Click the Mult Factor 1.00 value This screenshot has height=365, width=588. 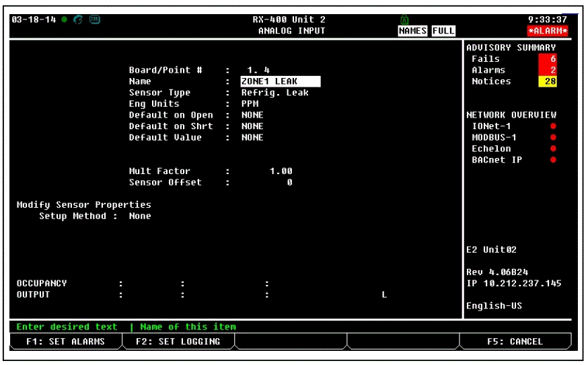click(x=281, y=171)
